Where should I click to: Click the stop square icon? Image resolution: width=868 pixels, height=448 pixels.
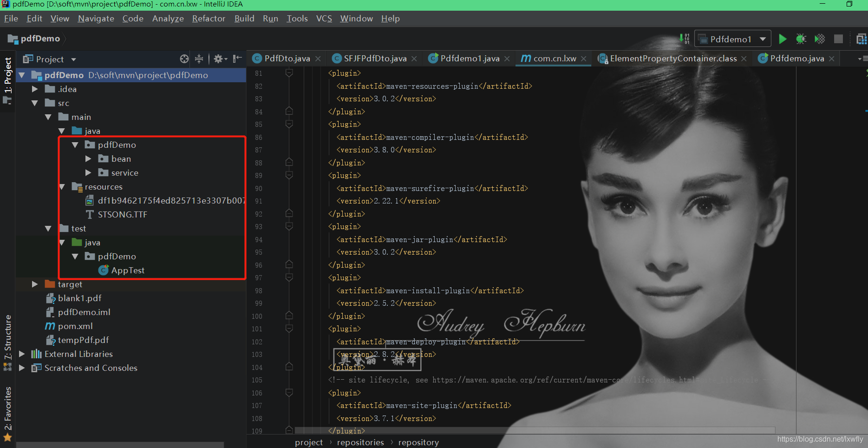838,39
